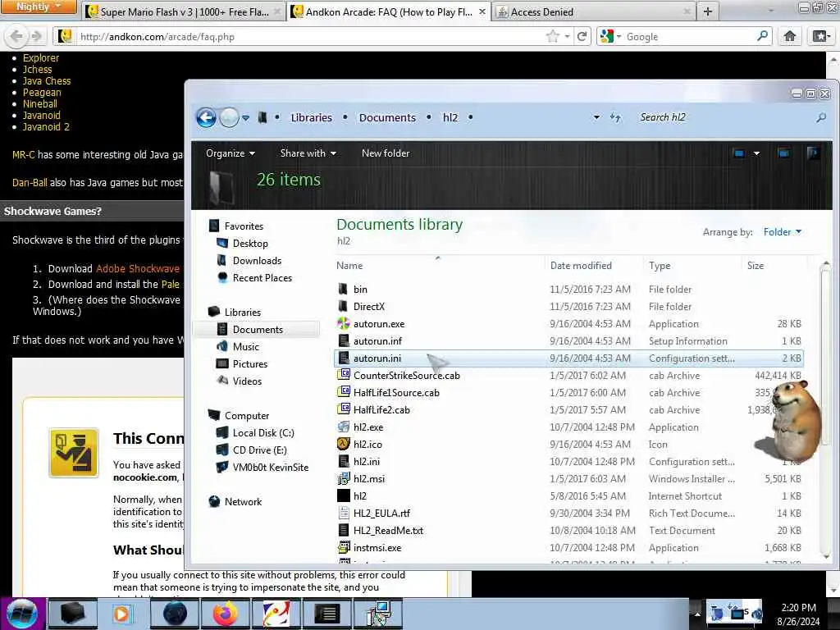
Task: Bookmark page with the star icon
Action: point(552,36)
